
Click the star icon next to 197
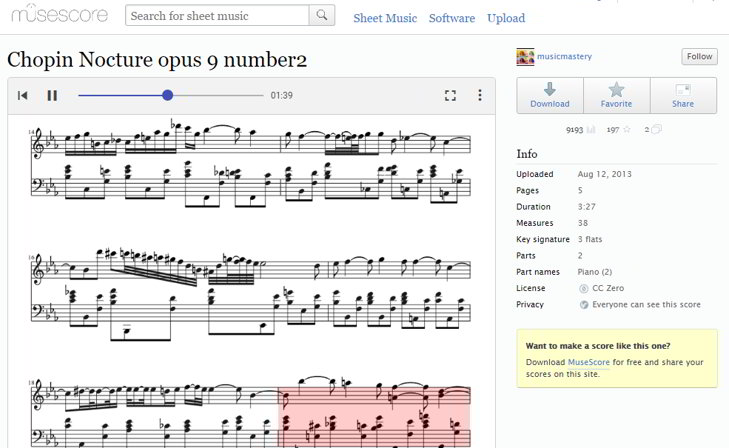(x=627, y=130)
